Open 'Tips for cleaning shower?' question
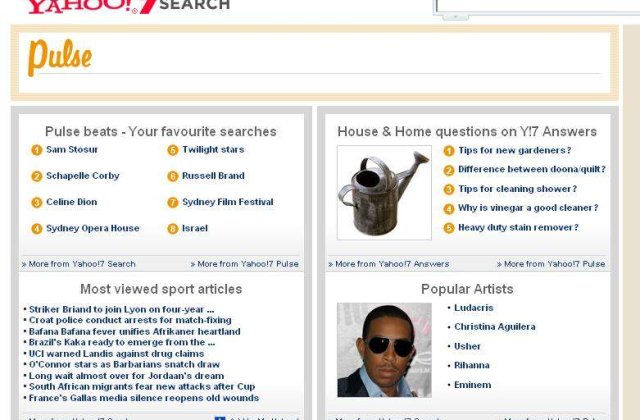 (517, 189)
